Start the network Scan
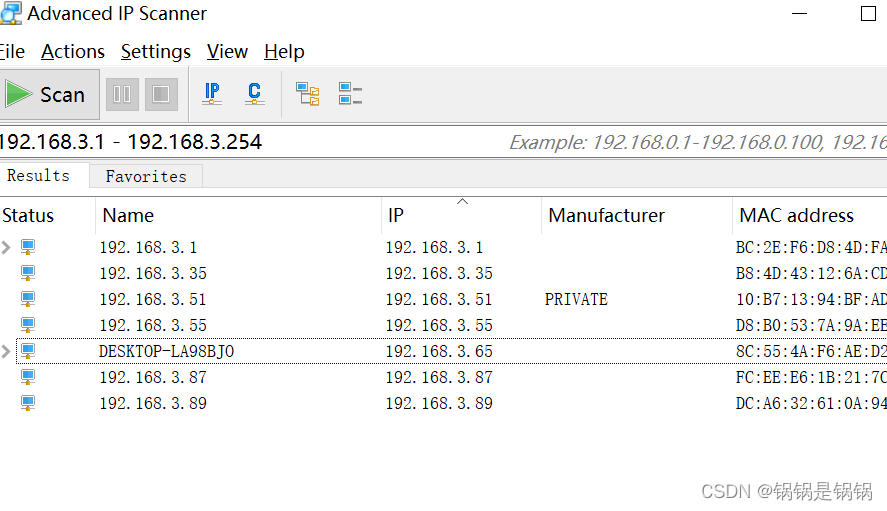The image size is (887, 511). [48, 95]
